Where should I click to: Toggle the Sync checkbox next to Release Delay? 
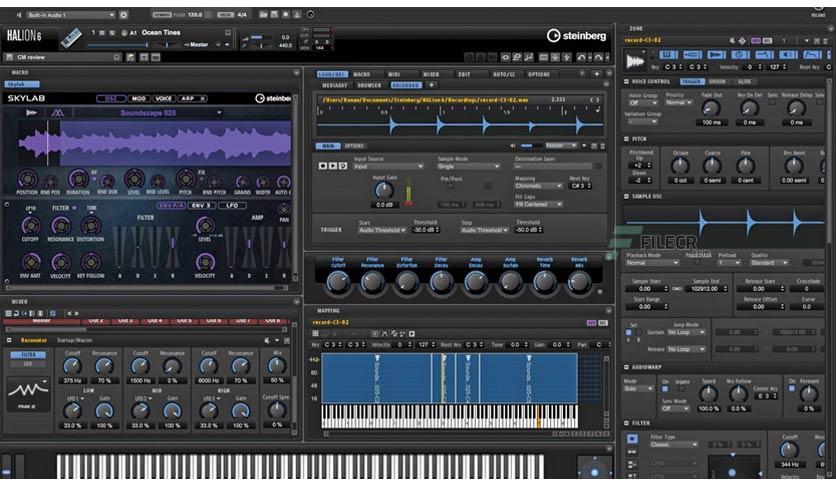[x=819, y=102]
